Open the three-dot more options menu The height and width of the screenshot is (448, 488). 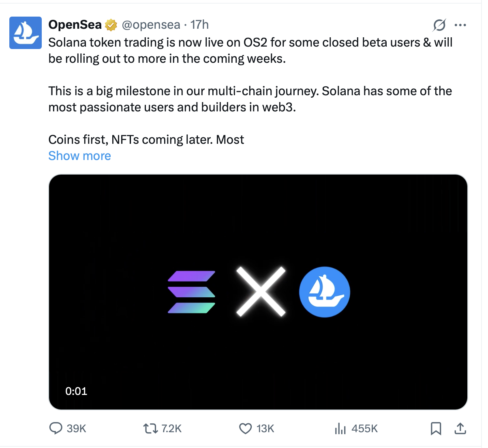pyautogui.click(x=460, y=25)
